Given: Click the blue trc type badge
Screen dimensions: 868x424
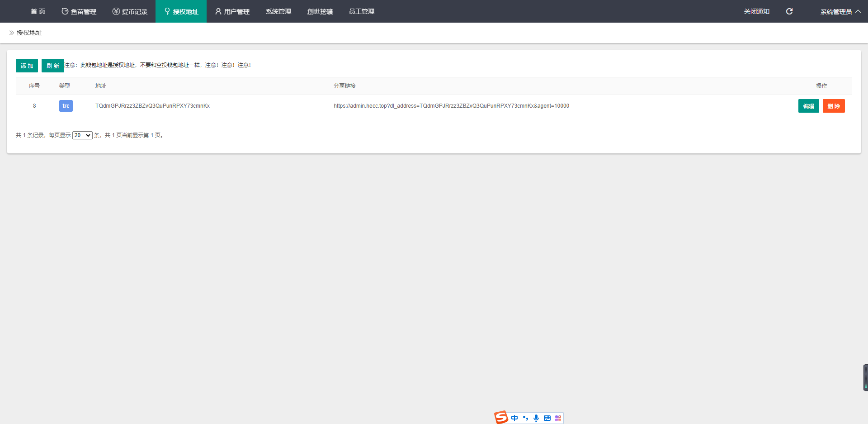Looking at the screenshot, I should [x=66, y=106].
